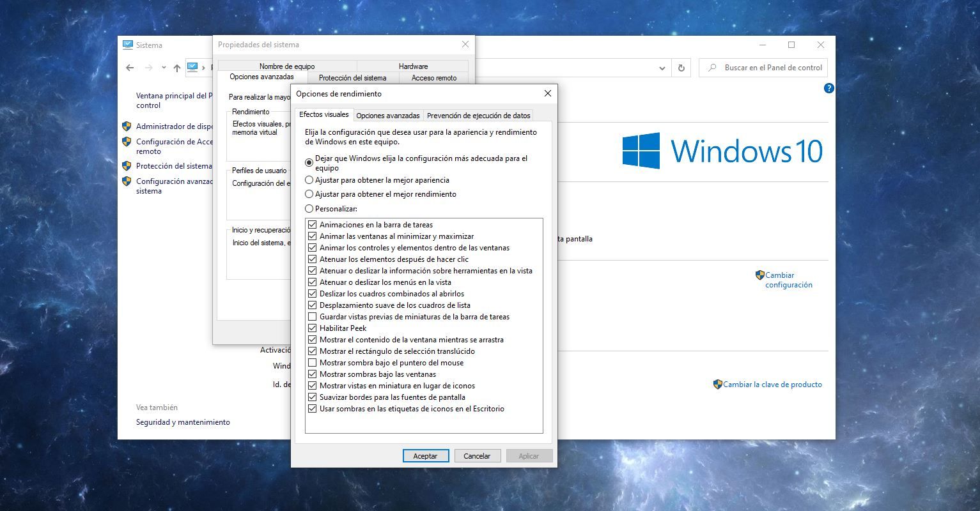Toggle Animar los controles y elementos dentro ventanas
Screen dimensions: 980x511
(x=313, y=248)
